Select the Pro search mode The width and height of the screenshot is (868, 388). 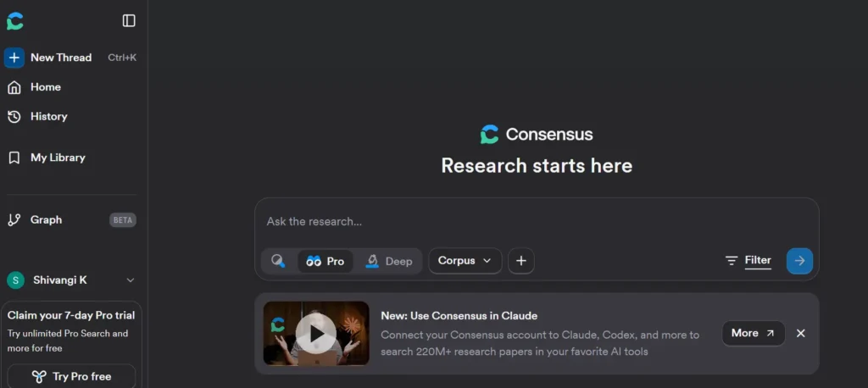[x=325, y=261]
